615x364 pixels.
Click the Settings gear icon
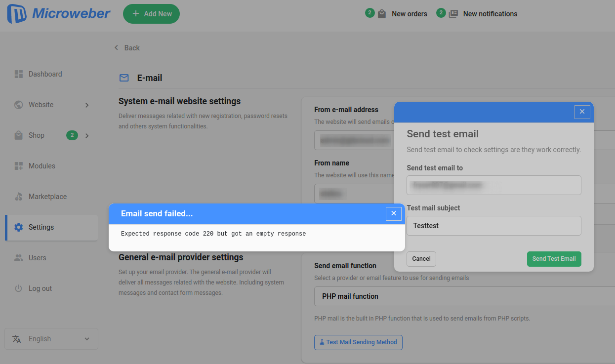pos(18,227)
